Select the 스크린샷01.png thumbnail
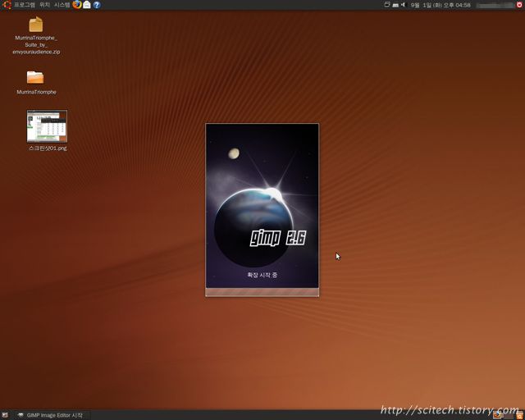 pyautogui.click(x=47, y=126)
